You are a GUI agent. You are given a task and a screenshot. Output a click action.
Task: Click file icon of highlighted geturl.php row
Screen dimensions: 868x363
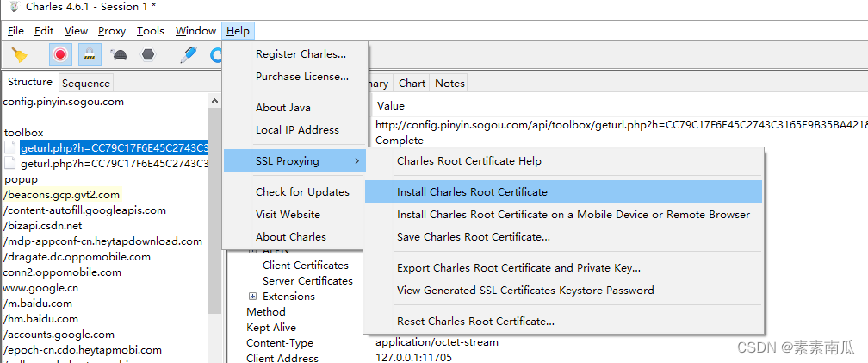pyautogui.click(x=10, y=148)
